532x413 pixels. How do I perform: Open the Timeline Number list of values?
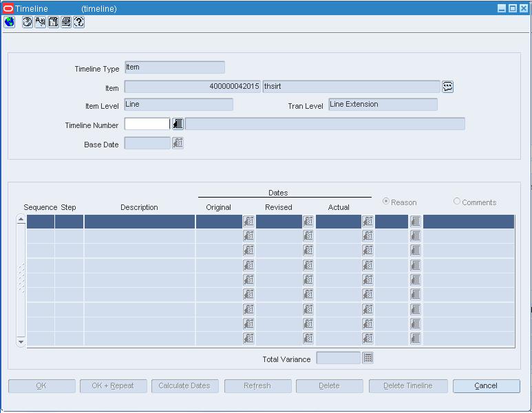(x=178, y=124)
